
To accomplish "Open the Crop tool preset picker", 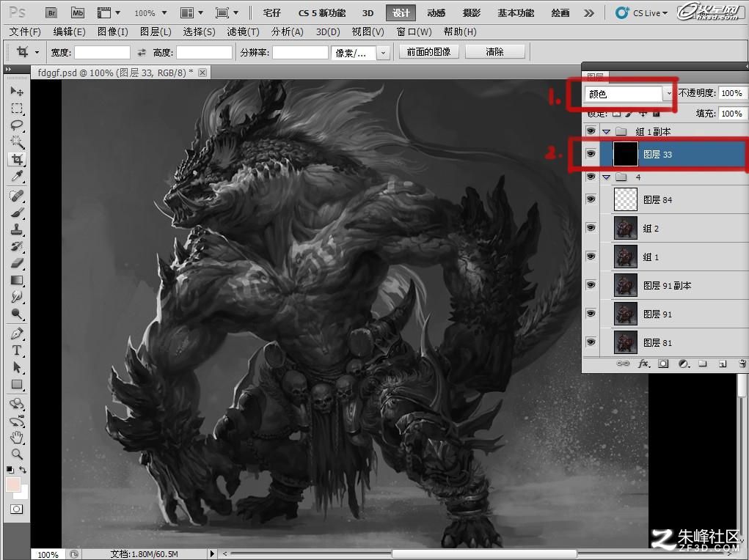I will point(28,51).
